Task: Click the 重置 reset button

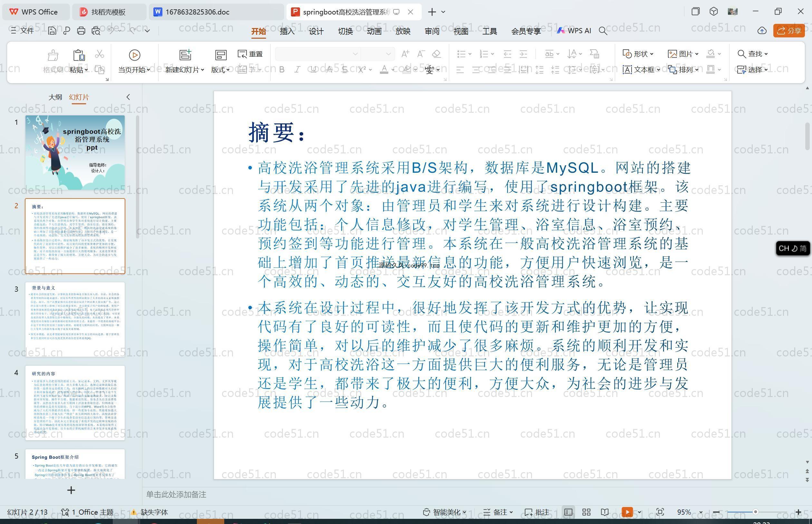Action: [250, 54]
